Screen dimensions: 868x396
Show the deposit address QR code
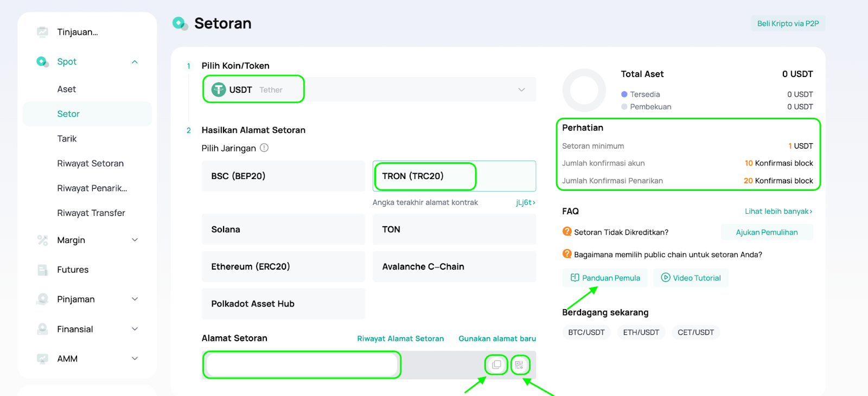coord(519,365)
